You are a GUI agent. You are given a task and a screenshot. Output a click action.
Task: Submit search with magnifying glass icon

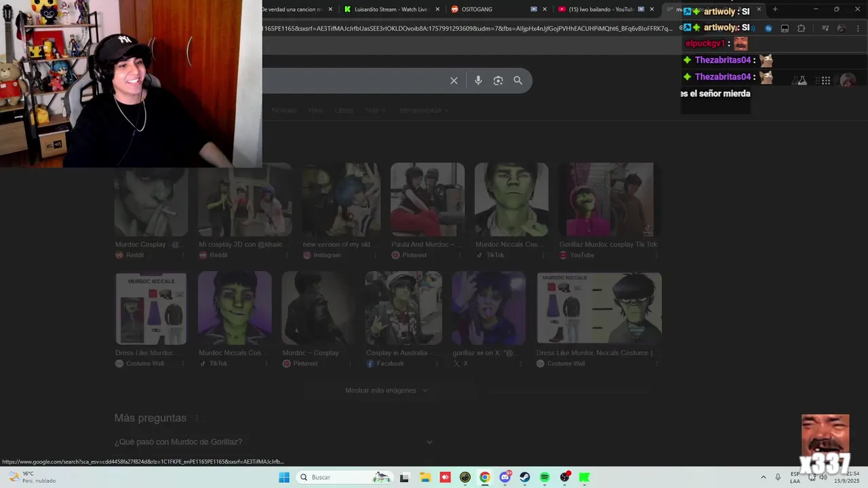(x=518, y=81)
